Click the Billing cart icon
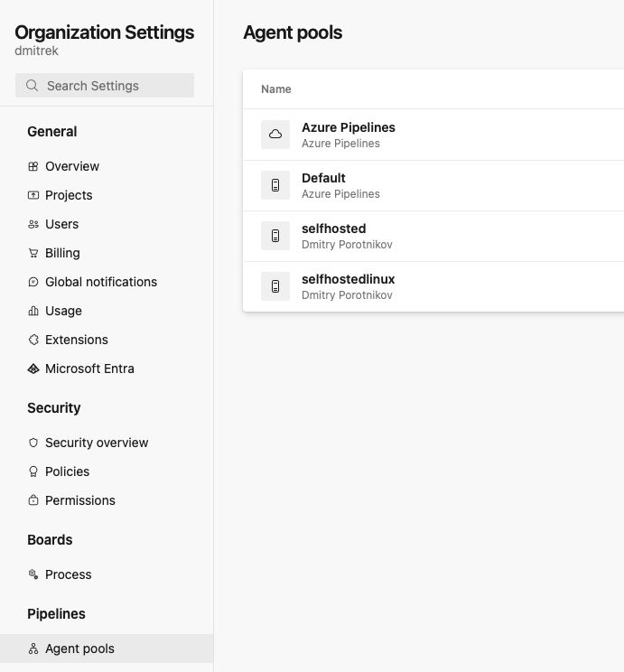624x672 pixels. (33, 253)
